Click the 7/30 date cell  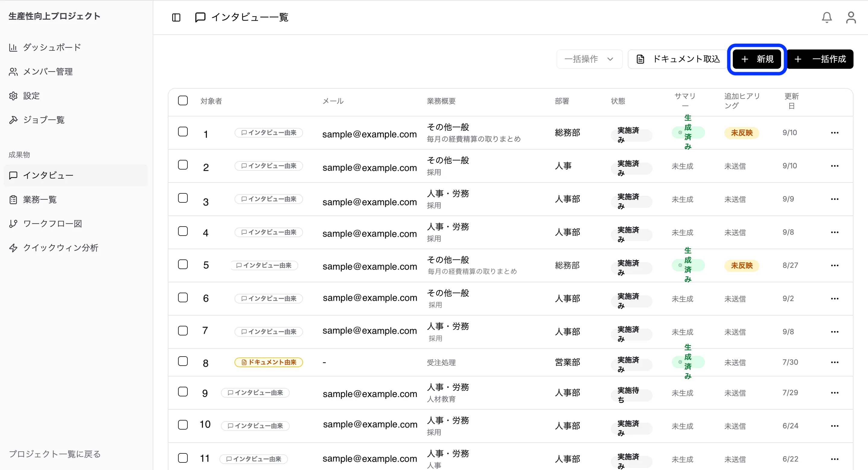790,362
